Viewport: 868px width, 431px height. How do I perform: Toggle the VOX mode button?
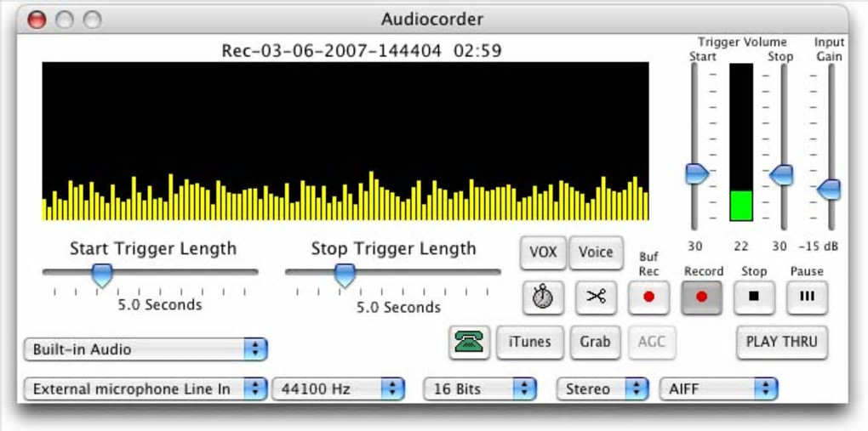(543, 252)
